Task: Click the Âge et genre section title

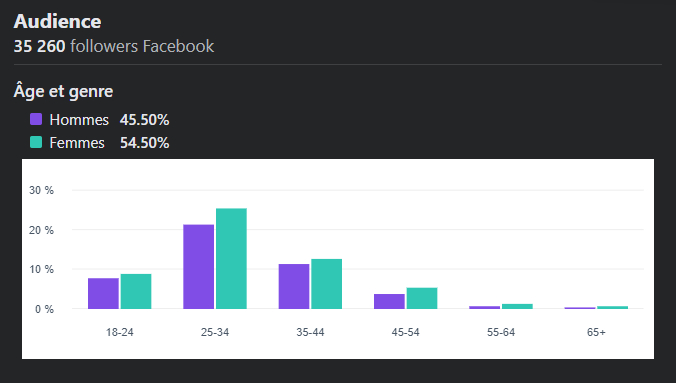Action: (x=63, y=91)
